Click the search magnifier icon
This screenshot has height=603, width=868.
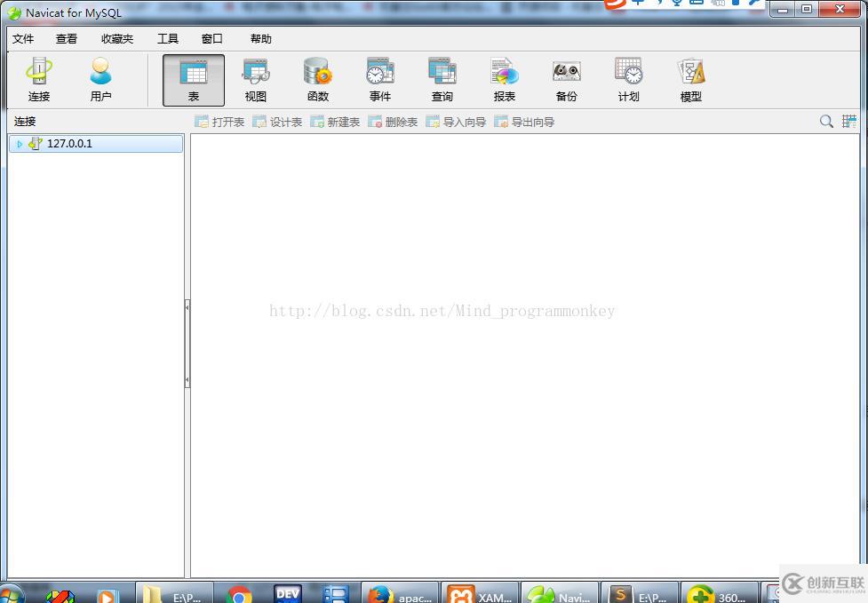coord(825,121)
